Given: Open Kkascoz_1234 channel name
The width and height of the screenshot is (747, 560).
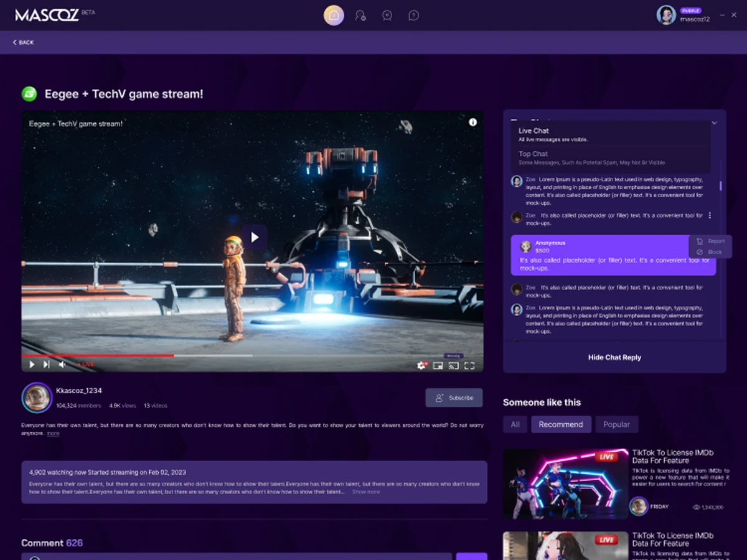Looking at the screenshot, I should pos(79,391).
